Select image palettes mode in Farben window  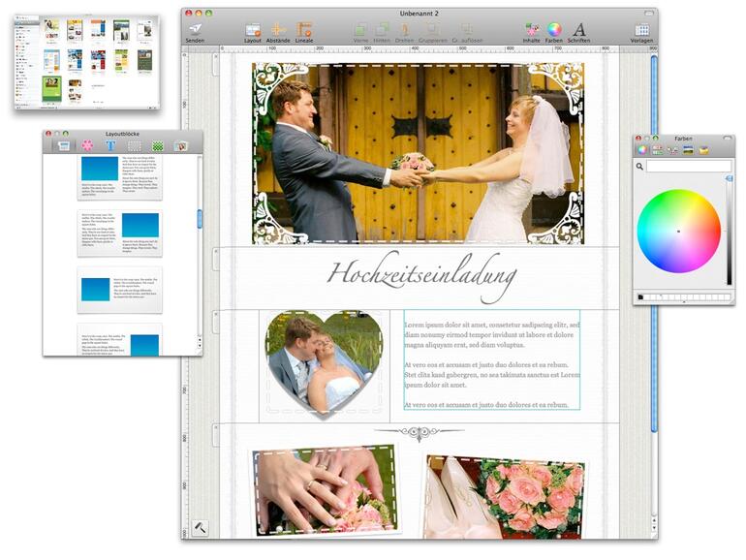tap(688, 150)
